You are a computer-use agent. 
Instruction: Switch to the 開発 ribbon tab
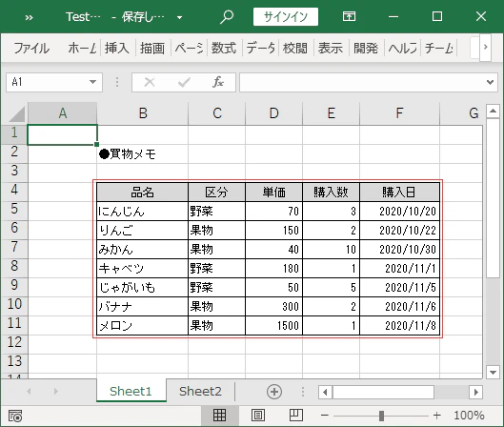pos(366,49)
